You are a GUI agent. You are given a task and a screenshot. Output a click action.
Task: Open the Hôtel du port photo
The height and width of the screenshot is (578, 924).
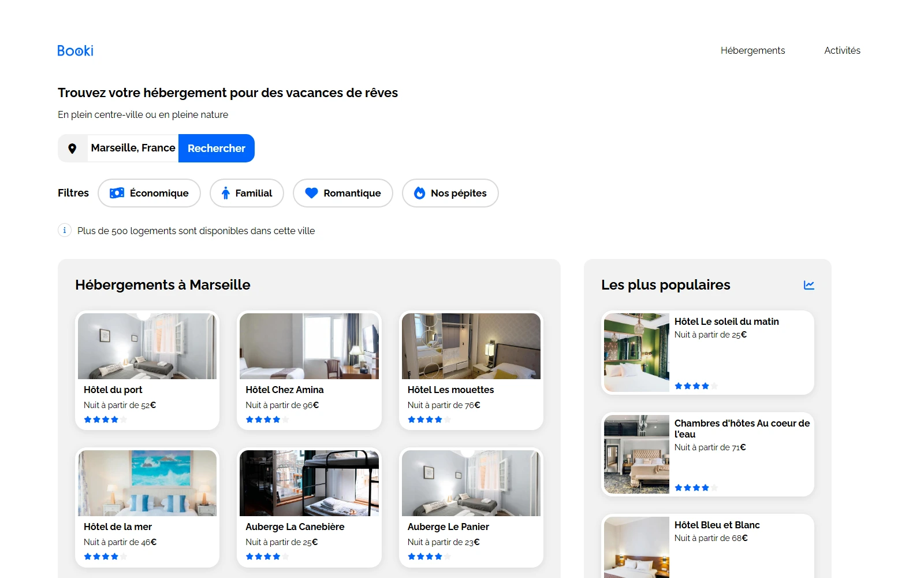147,346
